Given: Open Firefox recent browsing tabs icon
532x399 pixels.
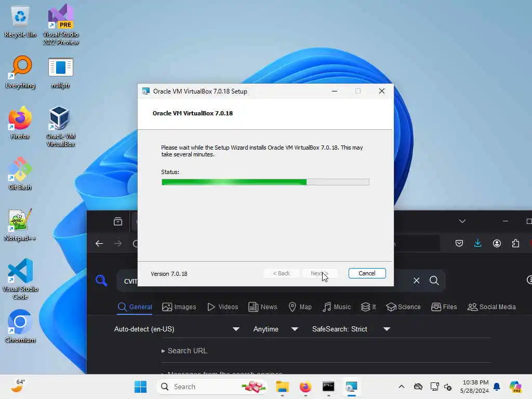Looking at the screenshot, I should (x=118, y=221).
